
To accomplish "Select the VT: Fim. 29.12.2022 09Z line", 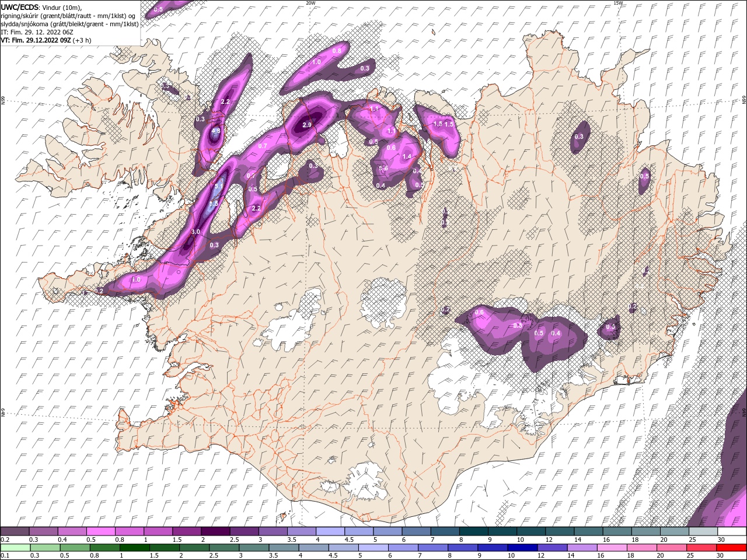I will (46, 40).
